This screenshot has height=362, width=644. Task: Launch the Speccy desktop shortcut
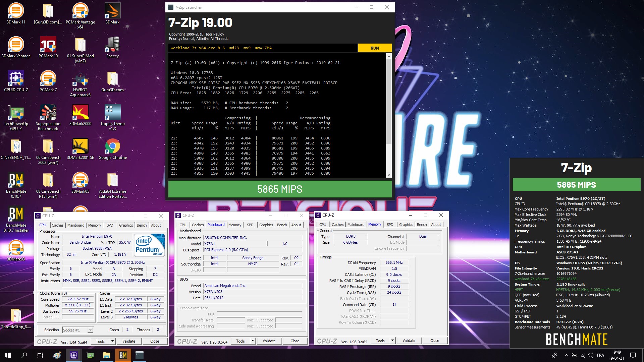(x=112, y=47)
